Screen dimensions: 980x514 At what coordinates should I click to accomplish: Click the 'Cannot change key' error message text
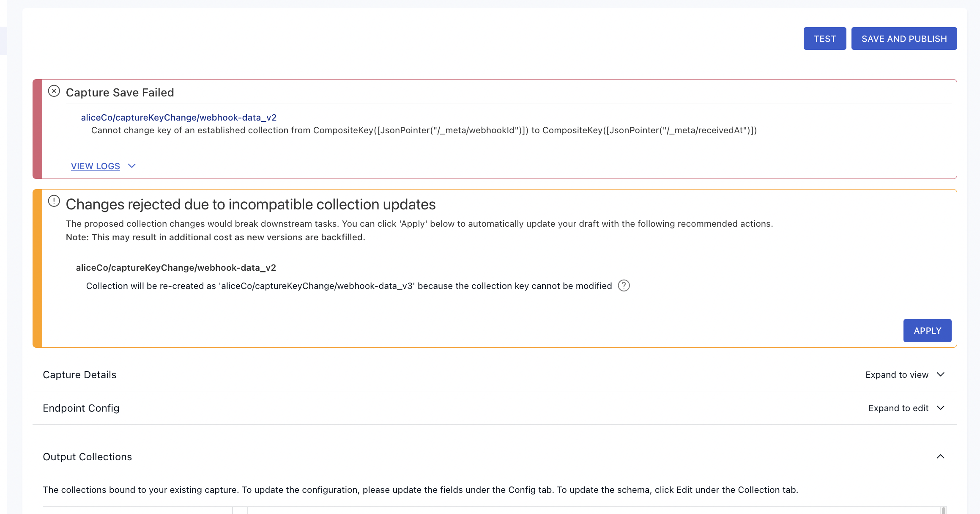point(424,130)
